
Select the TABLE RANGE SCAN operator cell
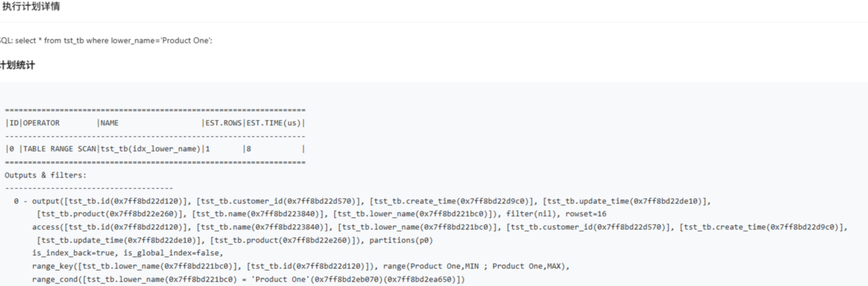click(x=59, y=148)
